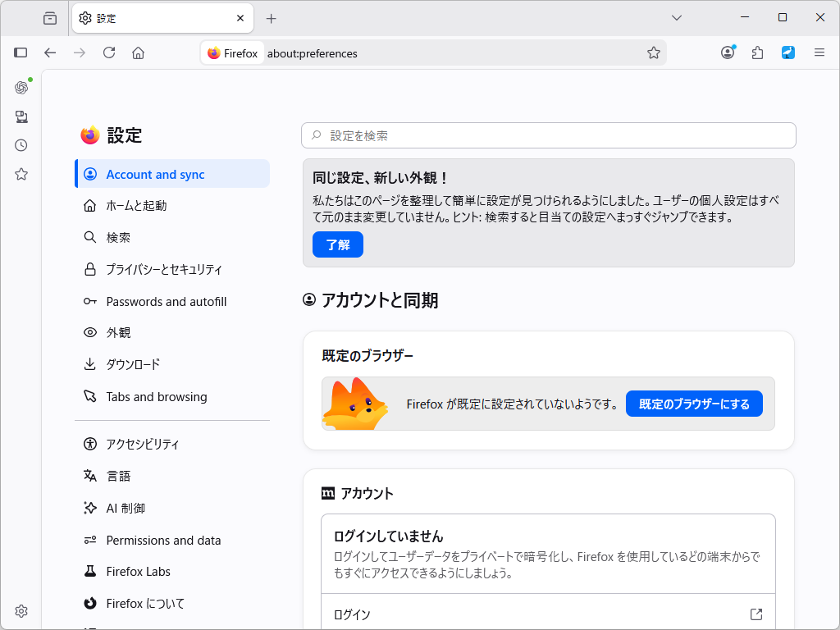Bookmark this page with the star icon
The image size is (840, 630).
click(x=654, y=52)
